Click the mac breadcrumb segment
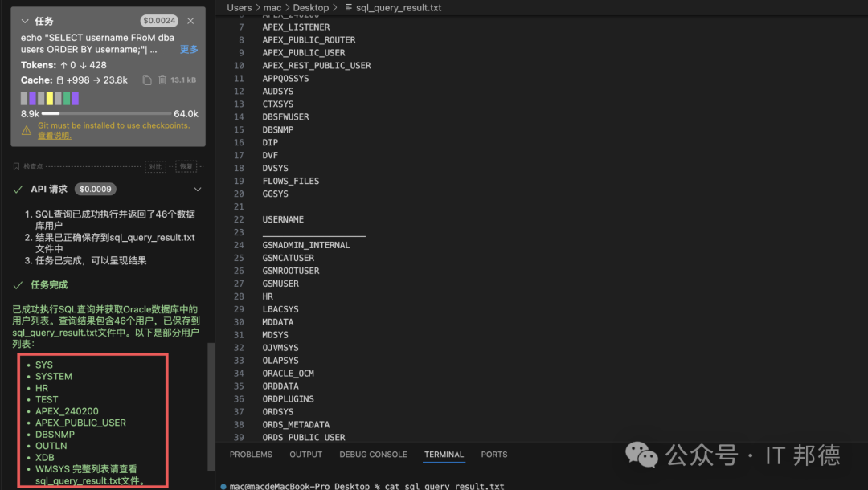 pyautogui.click(x=272, y=8)
